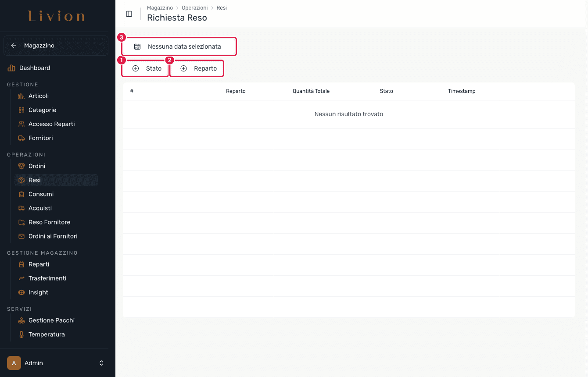Click the # column header
Viewport: 588px width, 377px height.
[x=132, y=91]
